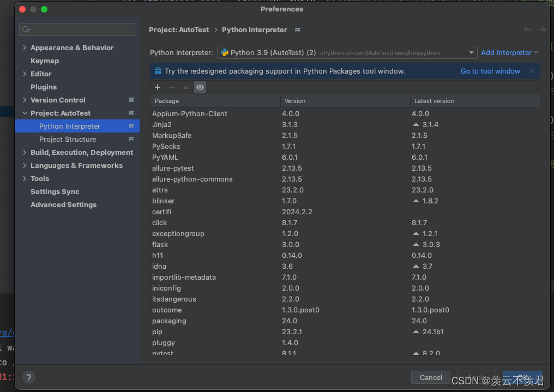Select the certifi package row
554x392 pixels.
345,212
